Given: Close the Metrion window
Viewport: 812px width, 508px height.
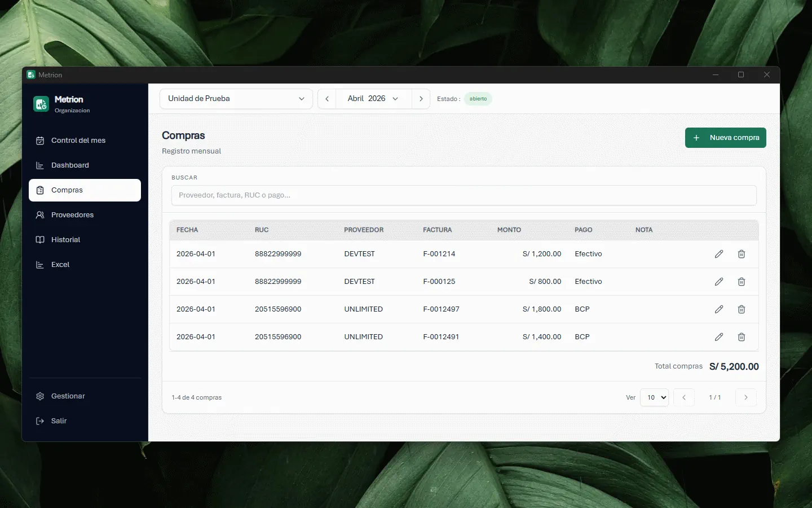Looking at the screenshot, I should [767, 75].
